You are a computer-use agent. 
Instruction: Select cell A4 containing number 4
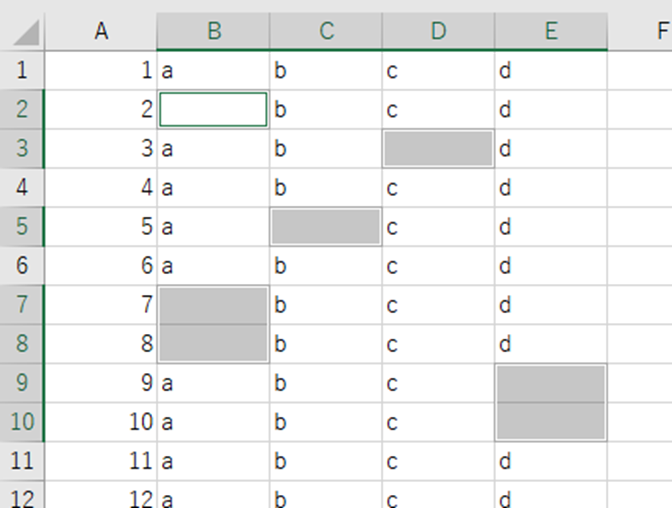101,188
